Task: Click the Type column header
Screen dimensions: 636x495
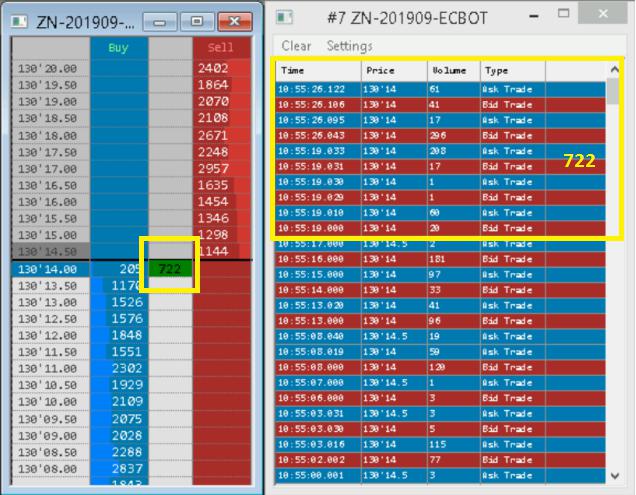Action: click(513, 71)
